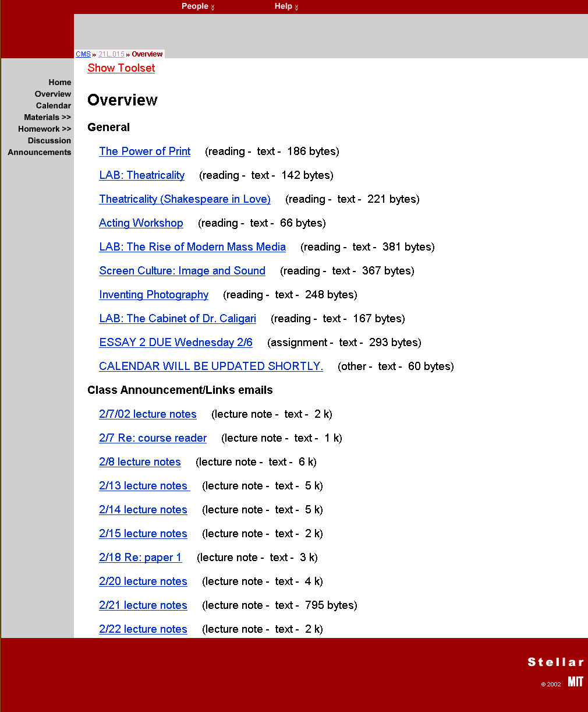Screen dimensions: 588x712
Task: Open the People dropdown menu
Action: (197, 6)
